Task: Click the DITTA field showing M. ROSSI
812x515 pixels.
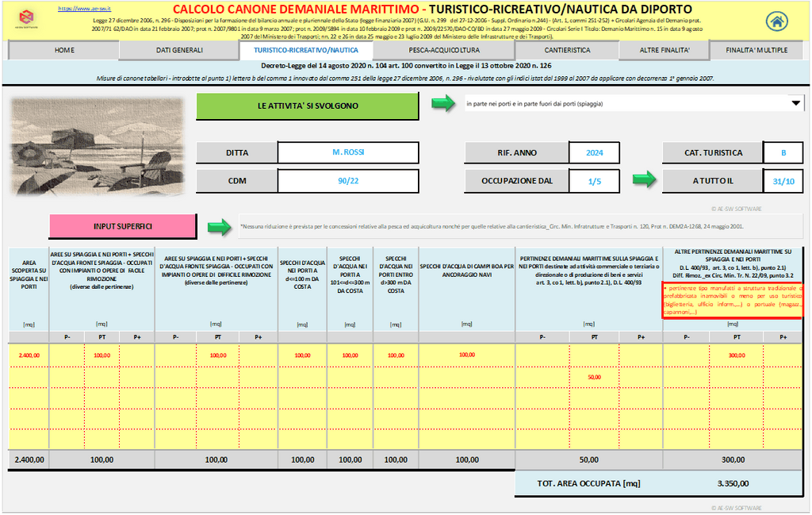Action: coord(348,152)
